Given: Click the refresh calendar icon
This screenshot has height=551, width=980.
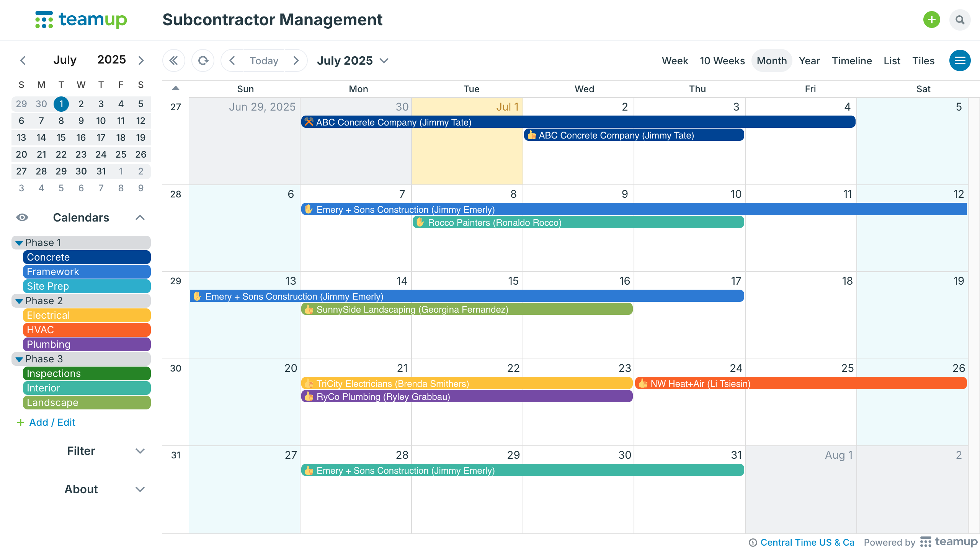Looking at the screenshot, I should pos(203,60).
